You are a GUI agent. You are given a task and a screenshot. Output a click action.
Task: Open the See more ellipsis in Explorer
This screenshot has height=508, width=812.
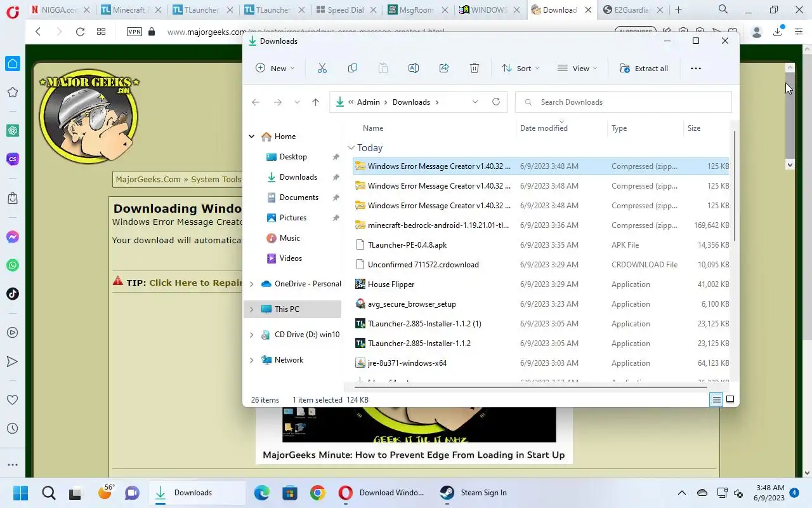tap(696, 69)
